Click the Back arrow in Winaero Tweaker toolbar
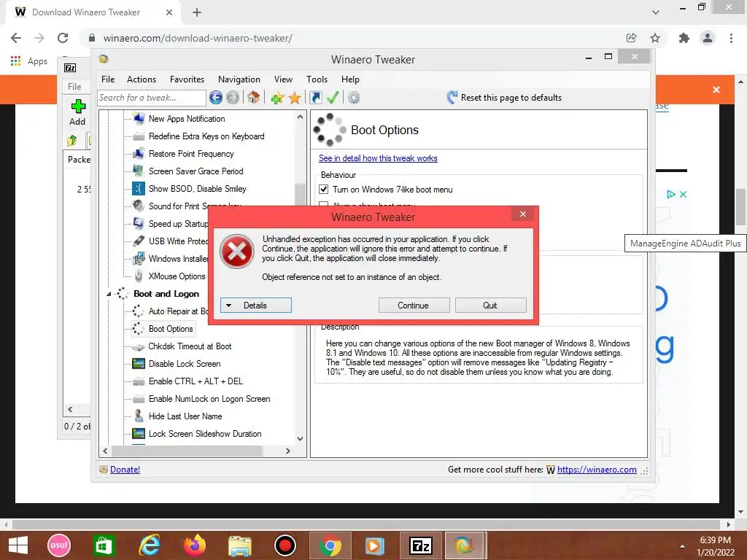This screenshot has width=747, height=560. click(x=216, y=98)
